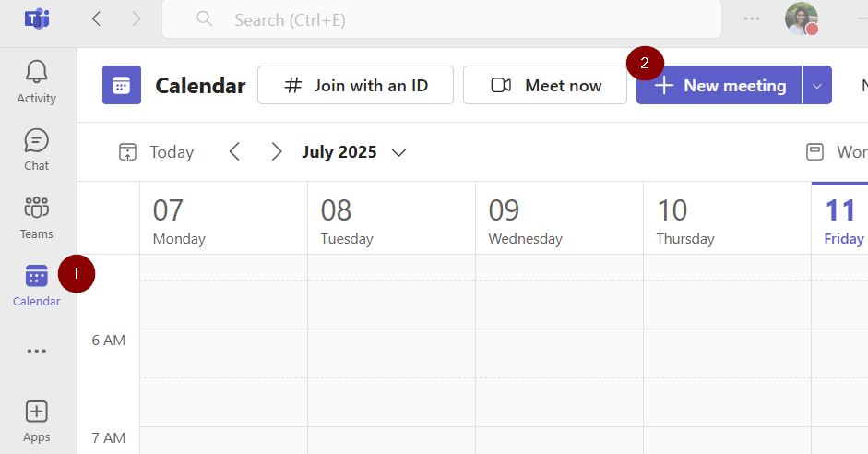Navigate back with the history arrow
868x454 pixels.
tap(97, 18)
